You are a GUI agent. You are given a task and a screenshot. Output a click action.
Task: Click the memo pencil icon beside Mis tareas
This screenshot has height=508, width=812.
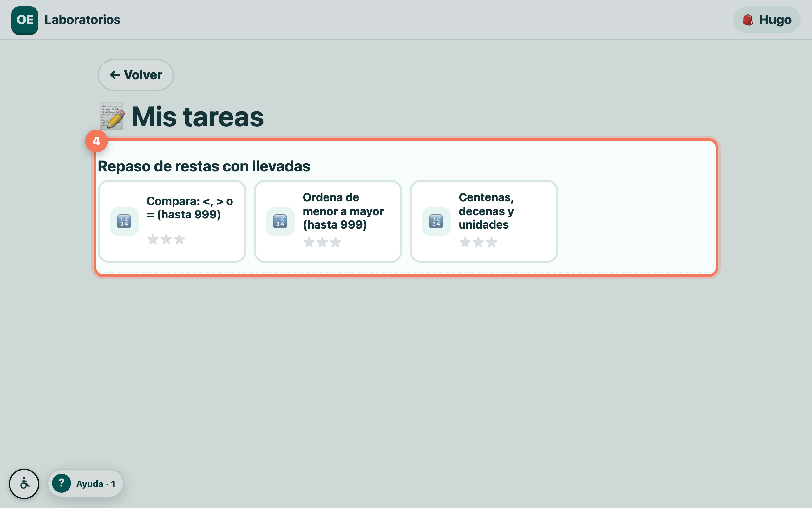click(112, 116)
